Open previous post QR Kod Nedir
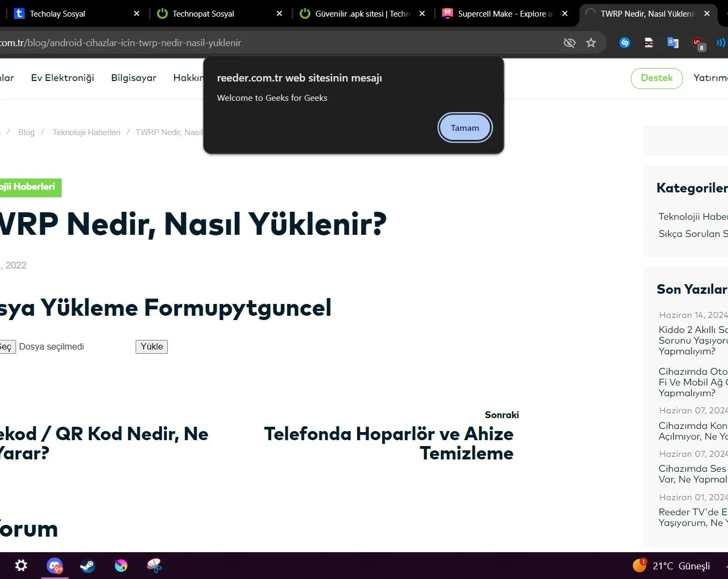The width and height of the screenshot is (728, 579). point(104,443)
